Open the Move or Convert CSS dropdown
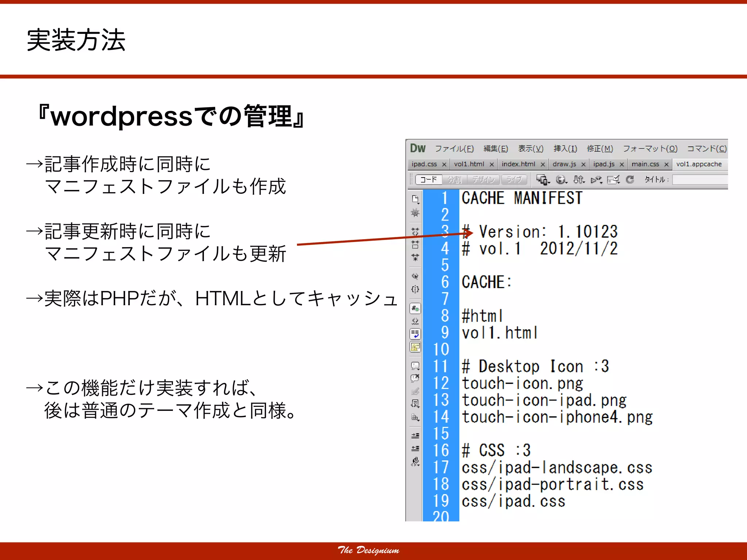Screen dimensions: 747x560 pos(415,417)
